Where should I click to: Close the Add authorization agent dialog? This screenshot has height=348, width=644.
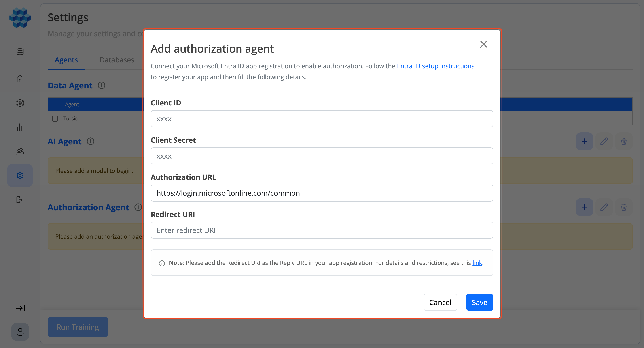pyautogui.click(x=483, y=44)
